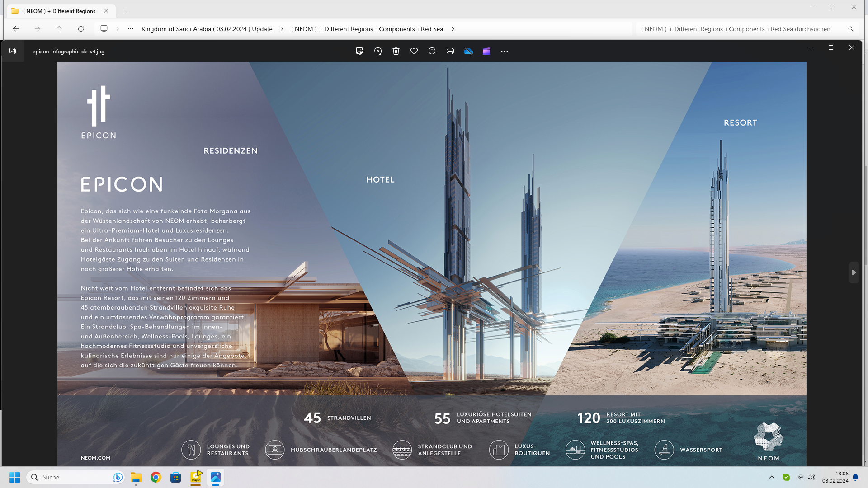
Task: Navigate up one folder level
Action: pos(59,29)
